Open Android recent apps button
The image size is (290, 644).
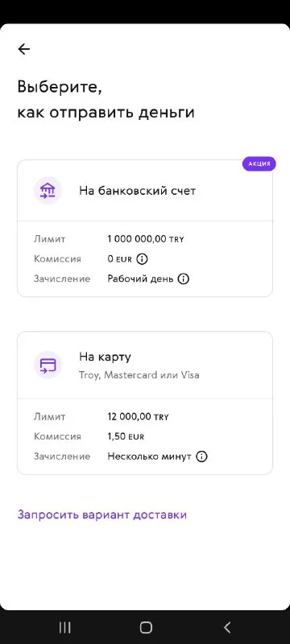[x=65, y=627]
